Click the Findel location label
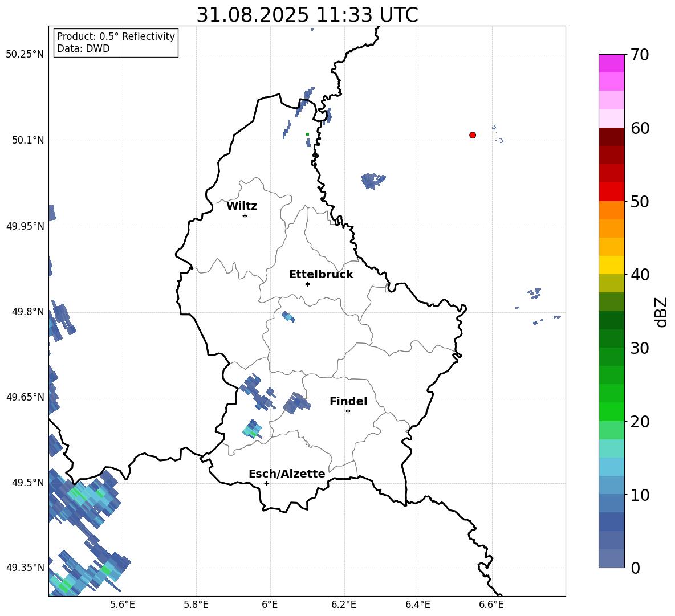 coord(348,401)
